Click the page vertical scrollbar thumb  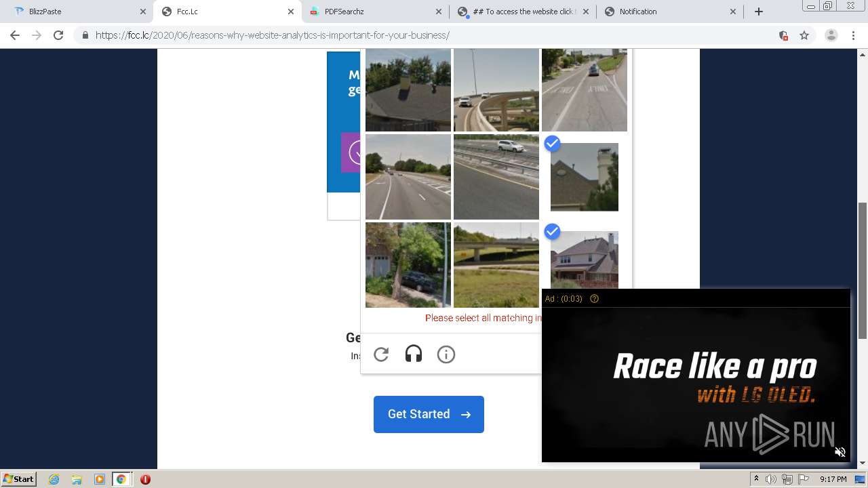pyautogui.click(x=863, y=270)
